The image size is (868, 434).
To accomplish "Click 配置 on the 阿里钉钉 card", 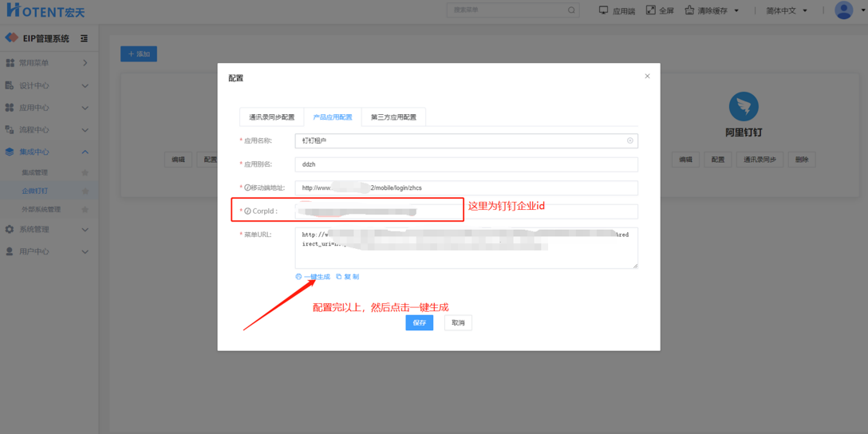I will tap(717, 160).
